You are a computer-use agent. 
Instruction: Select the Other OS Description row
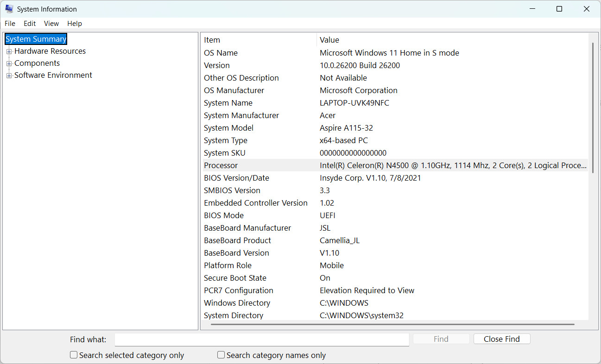[x=395, y=78]
